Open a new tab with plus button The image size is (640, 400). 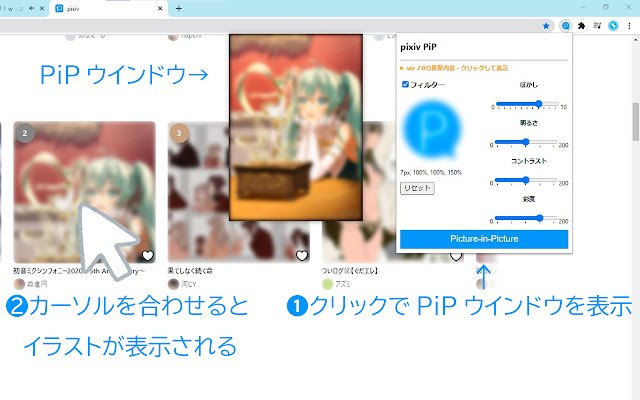178,8
